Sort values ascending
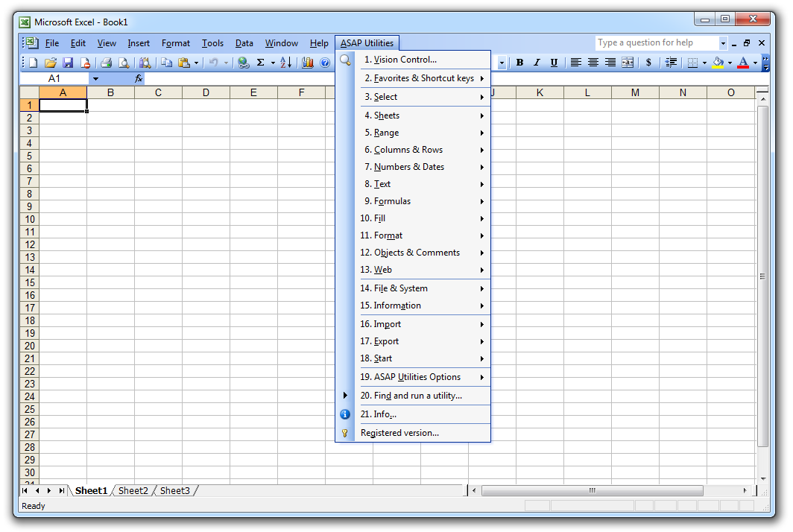The width and height of the screenshot is (793, 532). click(x=286, y=63)
